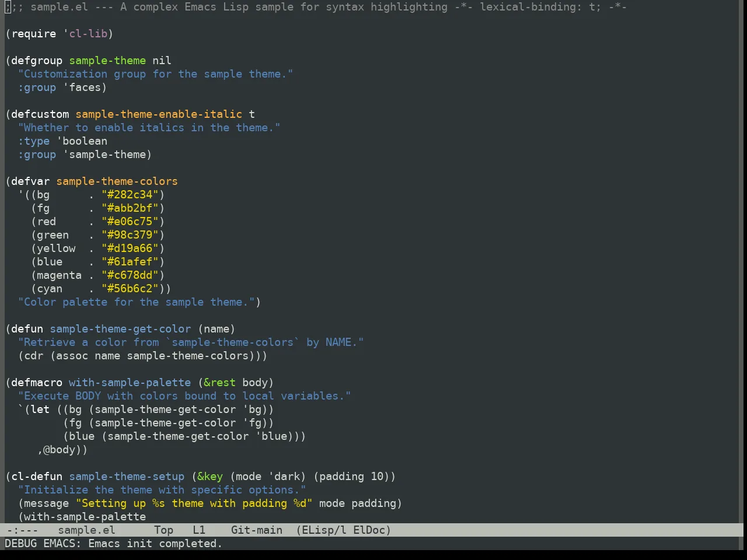Click the ElDoc minor mode indicator

pyautogui.click(x=369, y=530)
